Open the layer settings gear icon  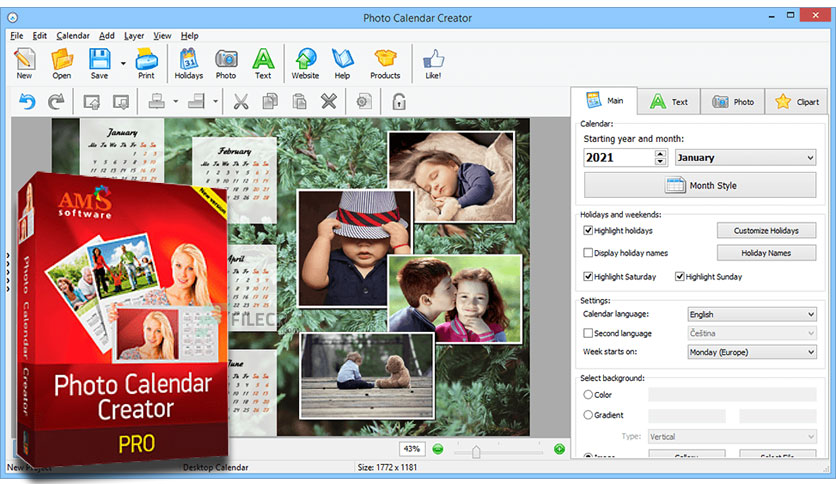tap(364, 101)
